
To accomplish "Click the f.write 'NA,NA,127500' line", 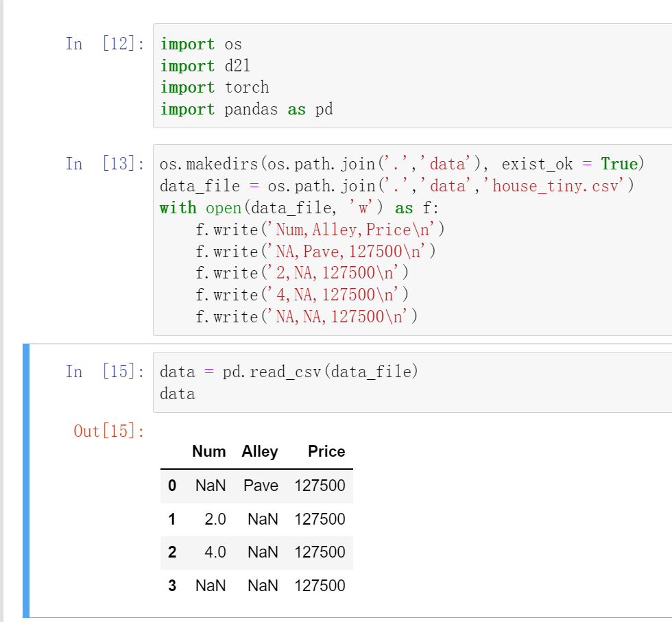I will click(x=307, y=317).
